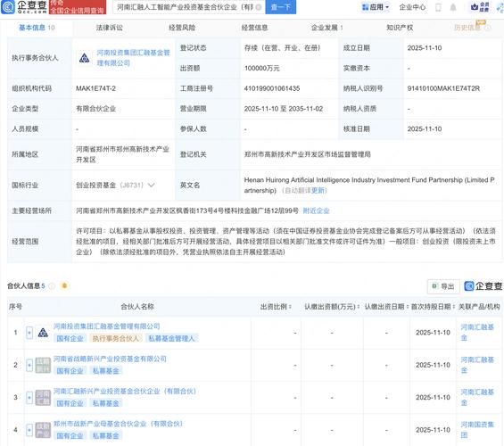Image resolution: width=504 pixels, height=446 pixels.
Task: Switch to the 企业发展 tab
Action: 326,28
